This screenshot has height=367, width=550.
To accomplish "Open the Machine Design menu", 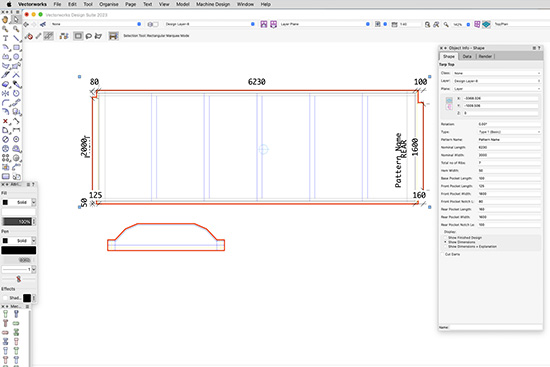I will 213,4.
